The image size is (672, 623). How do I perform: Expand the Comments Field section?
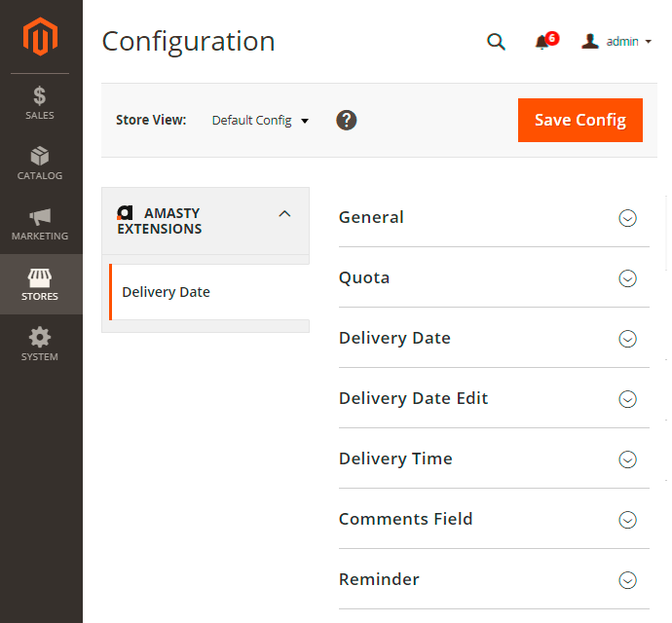628,520
